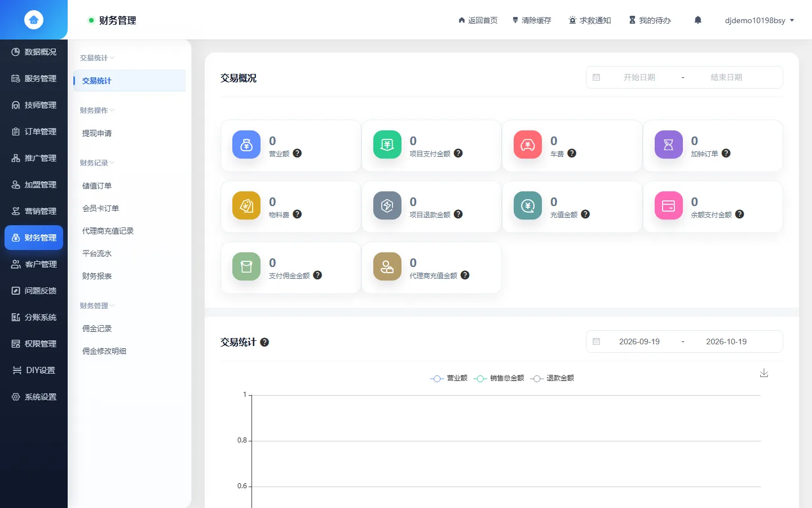This screenshot has height=508, width=812.
Task: Show help tooltip for 充值金额
Action: pyautogui.click(x=585, y=214)
